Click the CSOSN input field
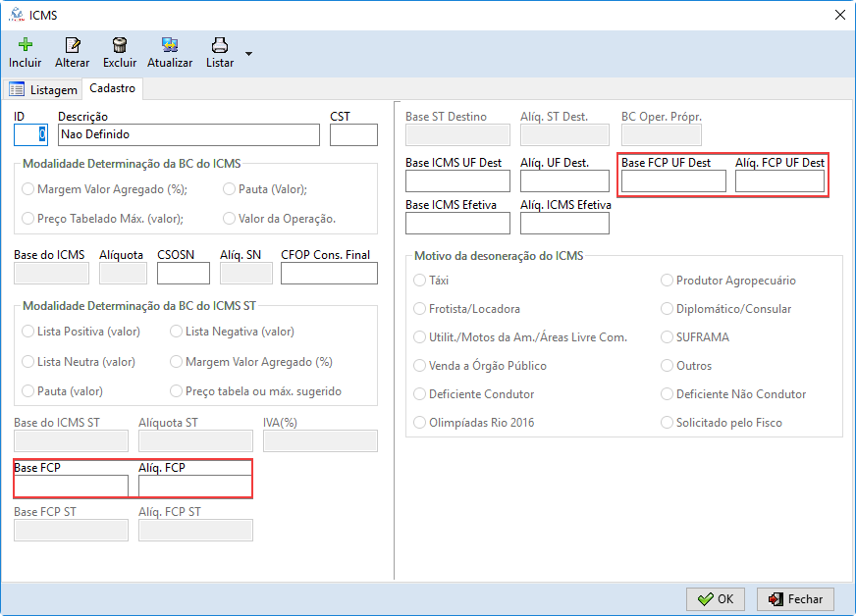 pyautogui.click(x=184, y=273)
